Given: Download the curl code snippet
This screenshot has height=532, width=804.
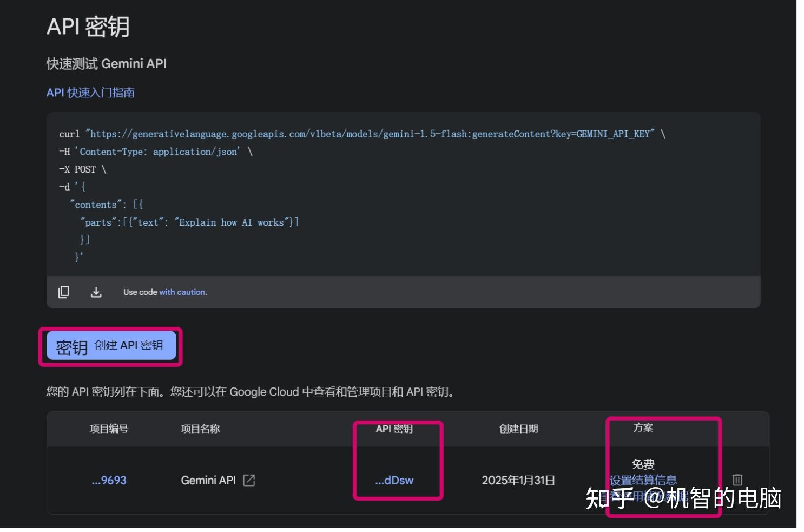Looking at the screenshot, I should tap(96, 292).
